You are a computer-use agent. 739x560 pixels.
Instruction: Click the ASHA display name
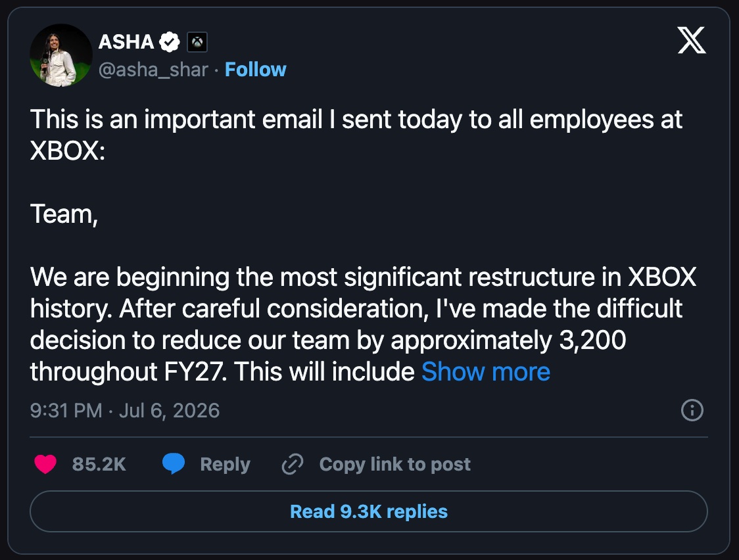(126, 42)
